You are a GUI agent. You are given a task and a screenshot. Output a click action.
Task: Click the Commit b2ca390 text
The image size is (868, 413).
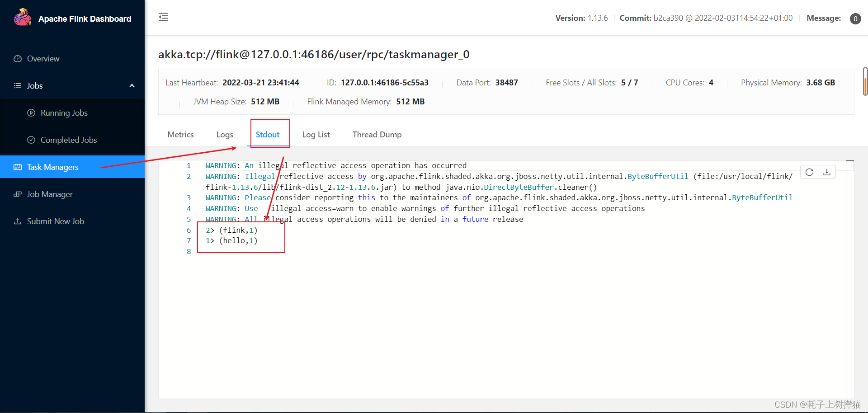pyautogui.click(x=706, y=18)
